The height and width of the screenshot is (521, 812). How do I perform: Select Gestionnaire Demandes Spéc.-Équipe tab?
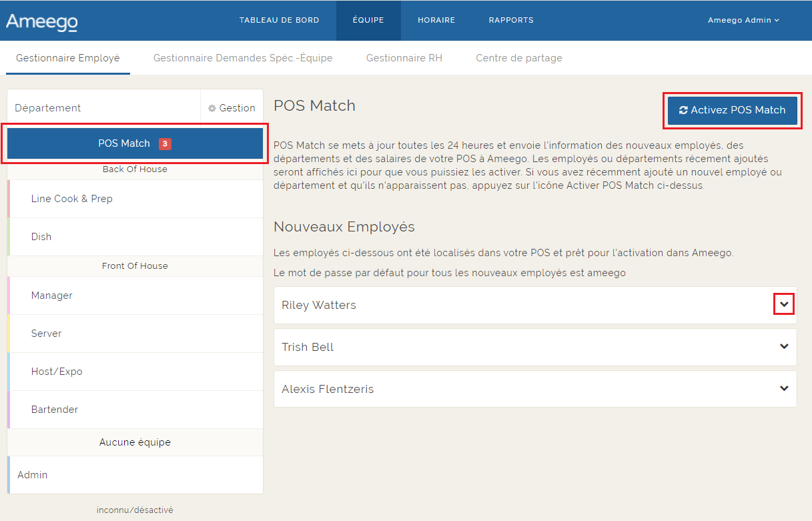pos(243,58)
